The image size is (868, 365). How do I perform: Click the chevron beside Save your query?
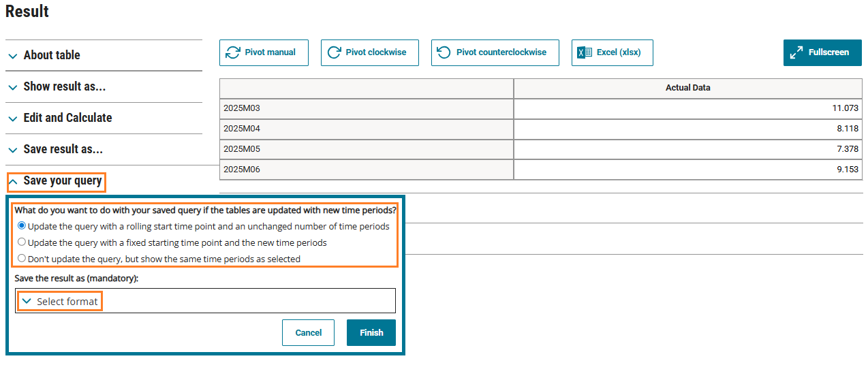(13, 182)
